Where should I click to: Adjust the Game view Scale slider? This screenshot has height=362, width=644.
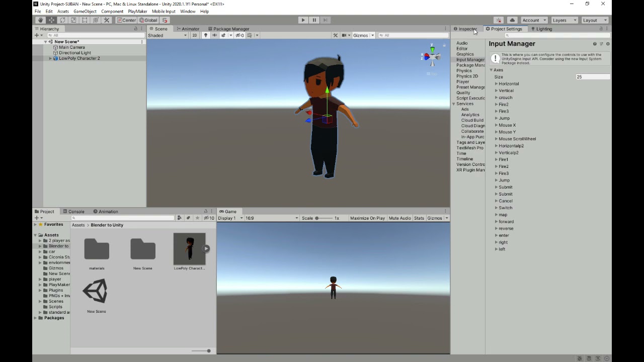click(x=324, y=218)
